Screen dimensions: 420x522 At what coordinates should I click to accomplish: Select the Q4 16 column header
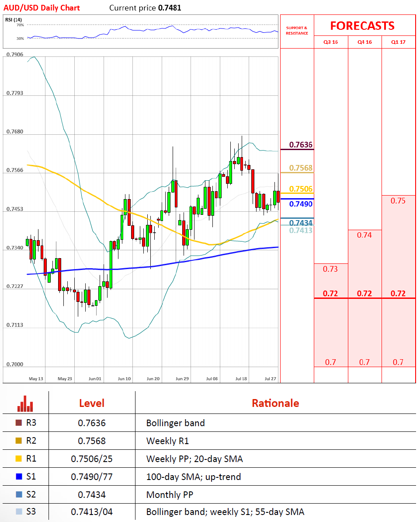click(364, 42)
